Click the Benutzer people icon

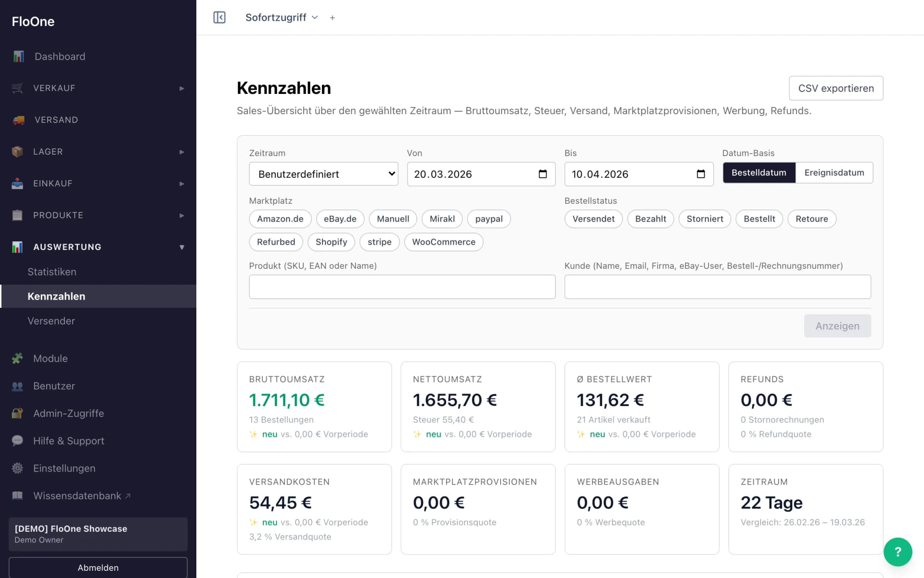click(17, 386)
